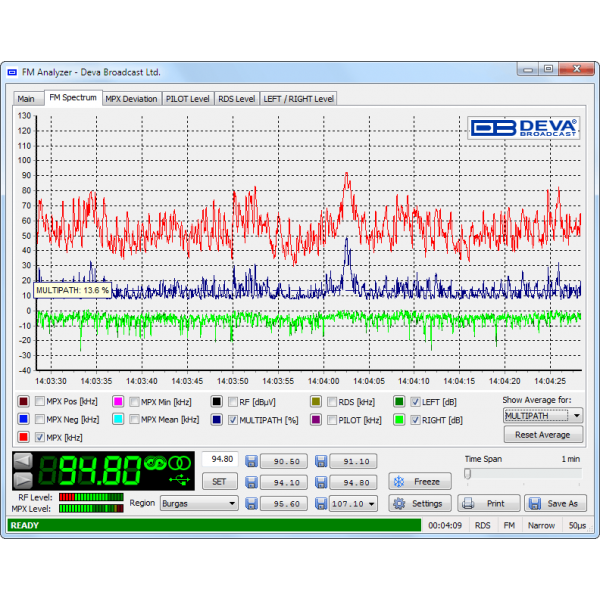Screen dimensions: 600x600
Task: Switch to the Main tab
Action: 26,99
